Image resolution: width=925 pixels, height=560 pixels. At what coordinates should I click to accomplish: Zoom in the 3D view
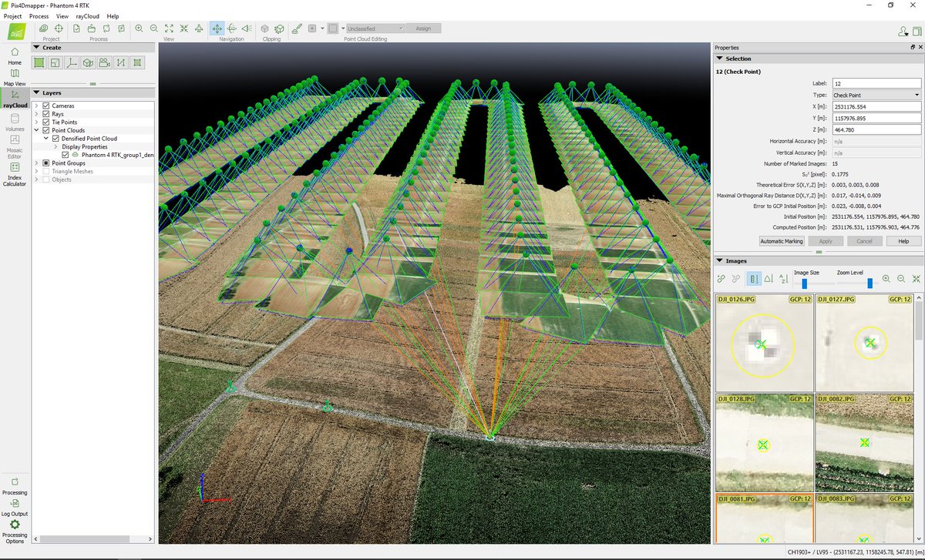[139, 29]
